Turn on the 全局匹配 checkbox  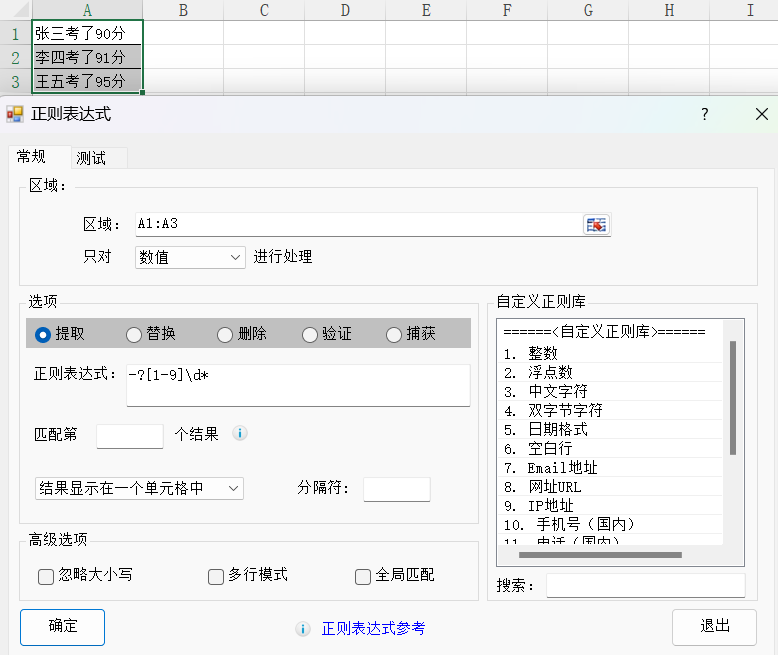point(363,576)
